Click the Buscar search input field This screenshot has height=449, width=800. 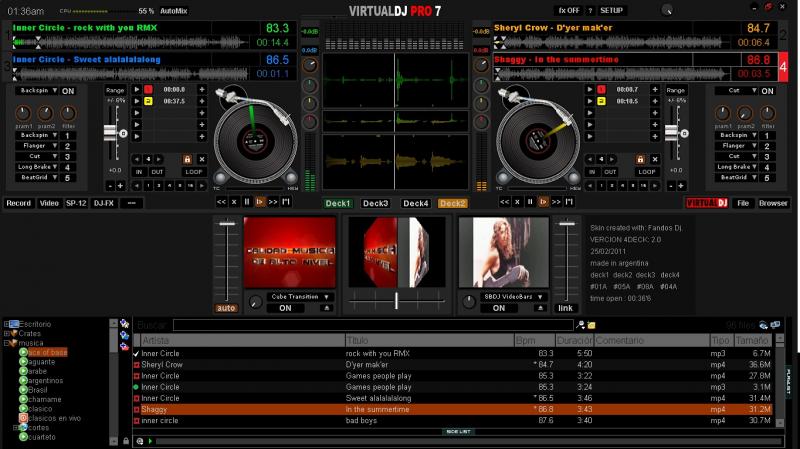click(373, 325)
